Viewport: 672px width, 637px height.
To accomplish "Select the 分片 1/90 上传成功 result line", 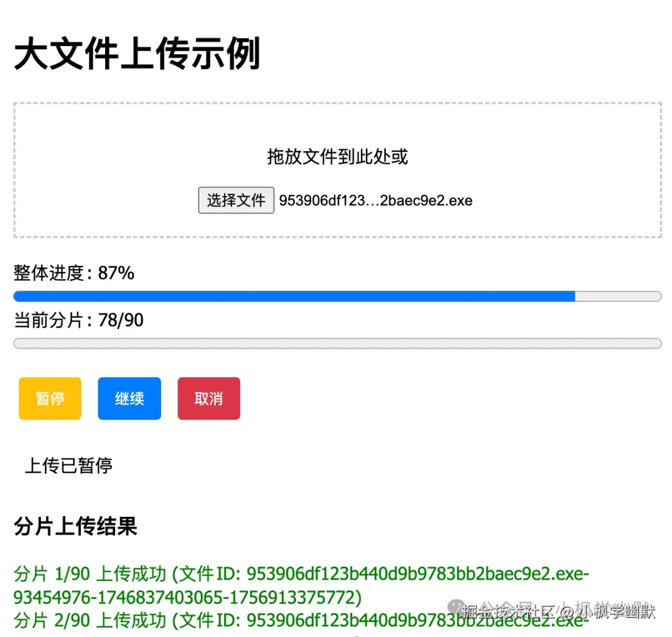I will point(301,573).
